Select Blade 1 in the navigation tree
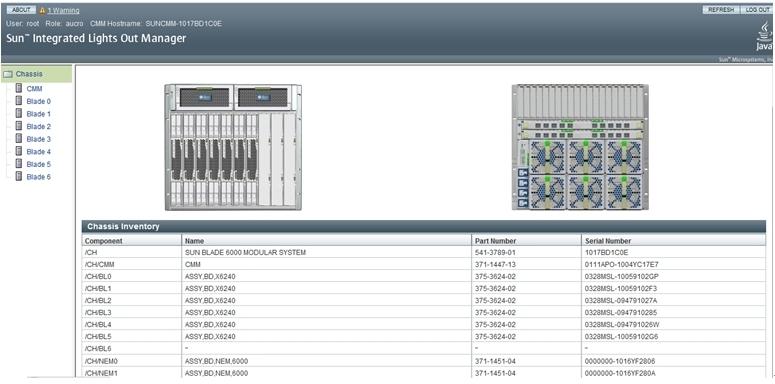The height and width of the screenshot is (384, 775). click(x=39, y=114)
